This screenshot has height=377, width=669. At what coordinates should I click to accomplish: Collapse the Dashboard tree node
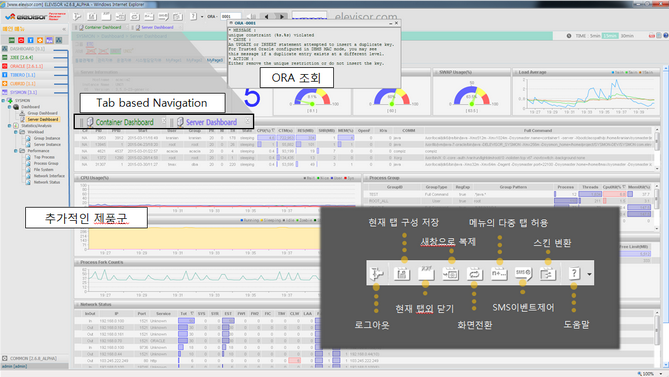pos(9,107)
